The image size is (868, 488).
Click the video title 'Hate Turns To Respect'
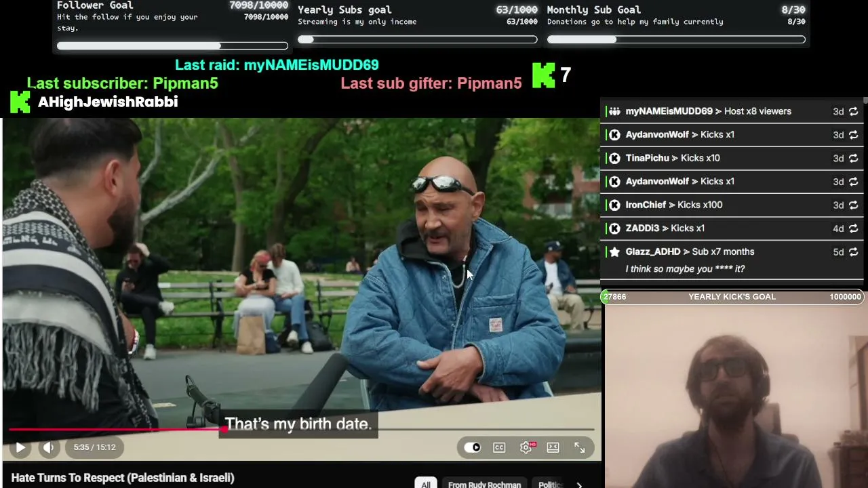coord(123,478)
